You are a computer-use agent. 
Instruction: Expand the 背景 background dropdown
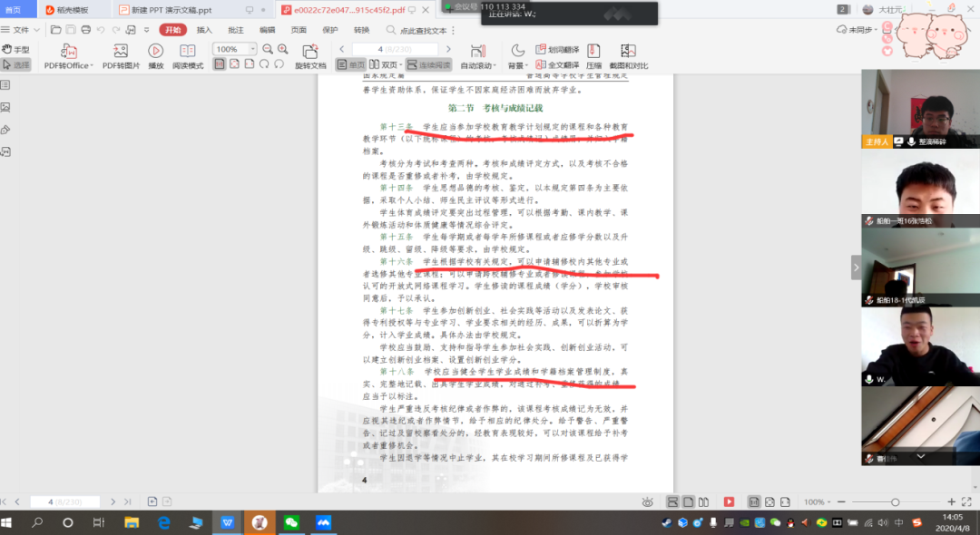point(518,65)
